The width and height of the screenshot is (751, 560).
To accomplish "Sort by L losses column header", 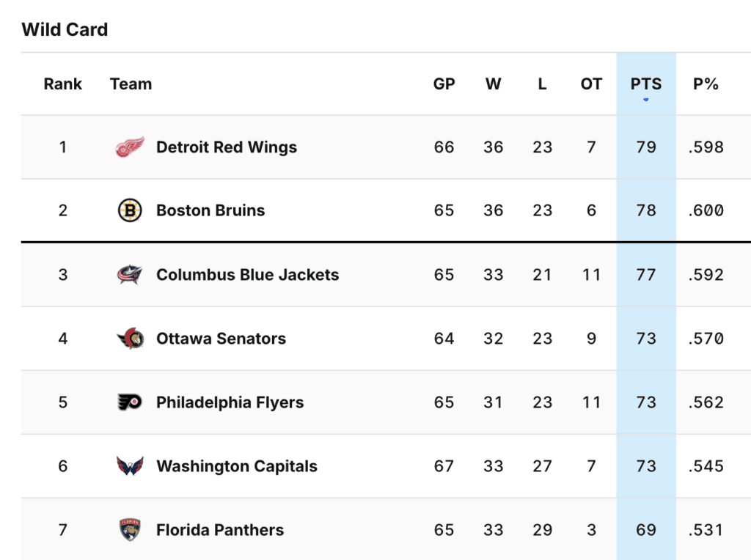I will click(542, 84).
